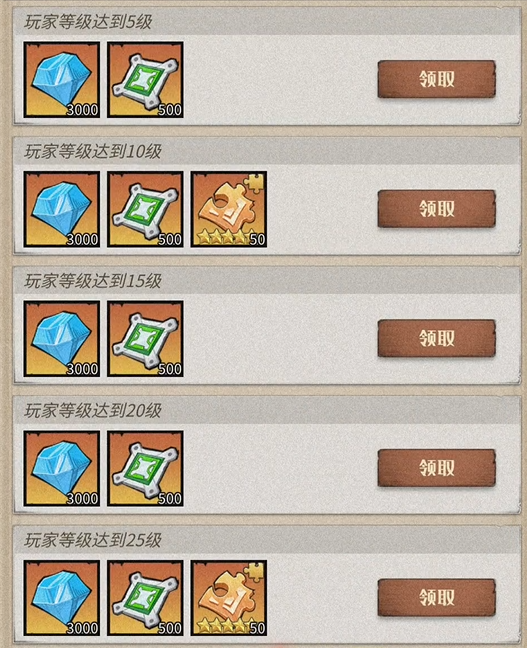The image size is (527, 648).
Task: Claim the level 15 reward with 领取
Action: click(x=436, y=338)
